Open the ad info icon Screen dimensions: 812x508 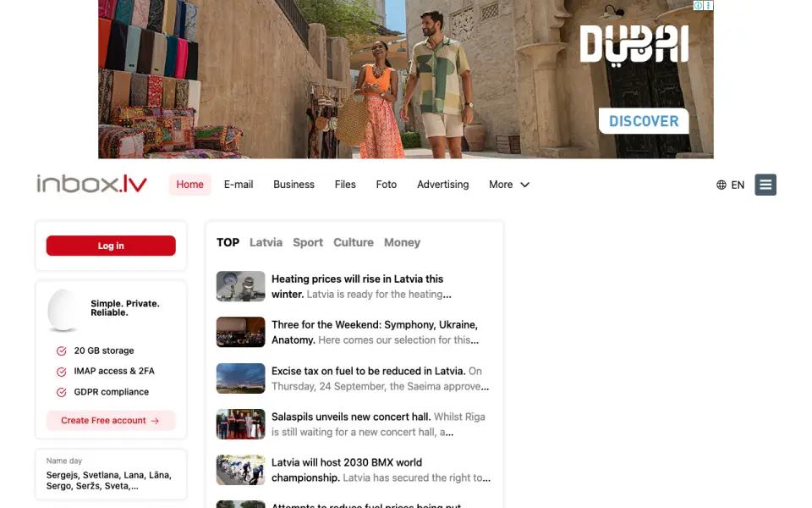698,5
